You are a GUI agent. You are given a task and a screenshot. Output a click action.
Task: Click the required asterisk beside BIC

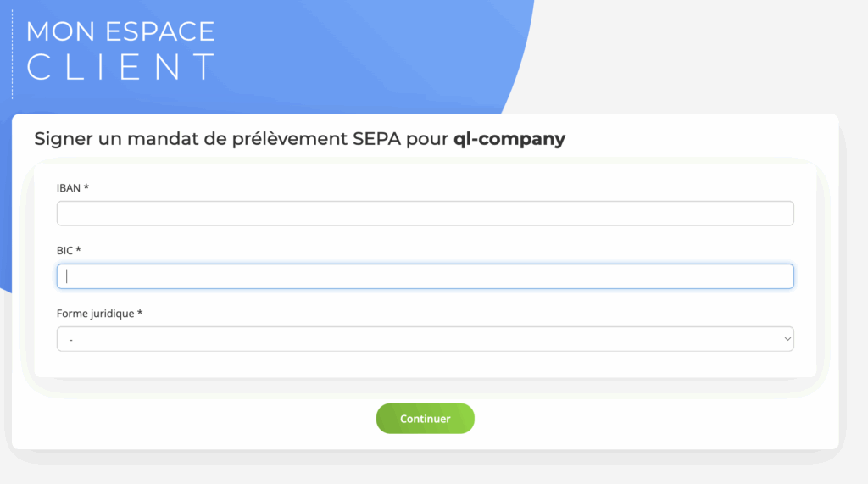click(x=79, y=250)
